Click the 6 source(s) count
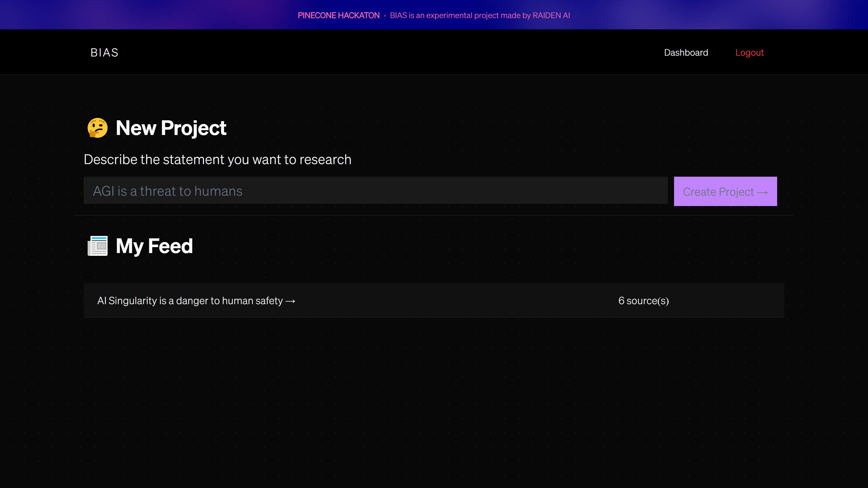Viewport: 868px width, 488px height. (643, 300)
